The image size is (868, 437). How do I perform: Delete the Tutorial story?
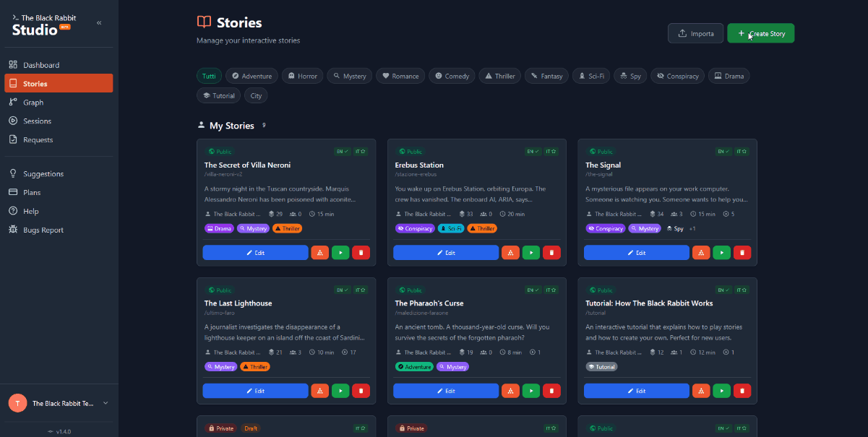(x=742, y=391)
